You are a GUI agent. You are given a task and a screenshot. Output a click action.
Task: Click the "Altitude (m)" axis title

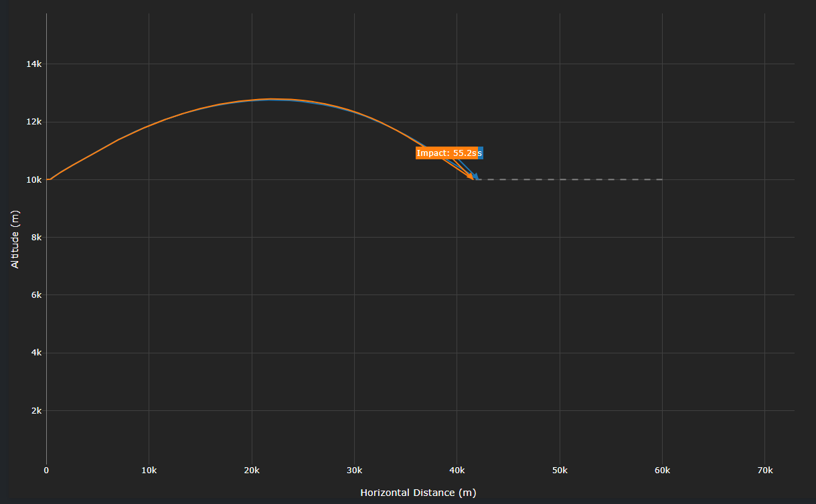[15, 238]
